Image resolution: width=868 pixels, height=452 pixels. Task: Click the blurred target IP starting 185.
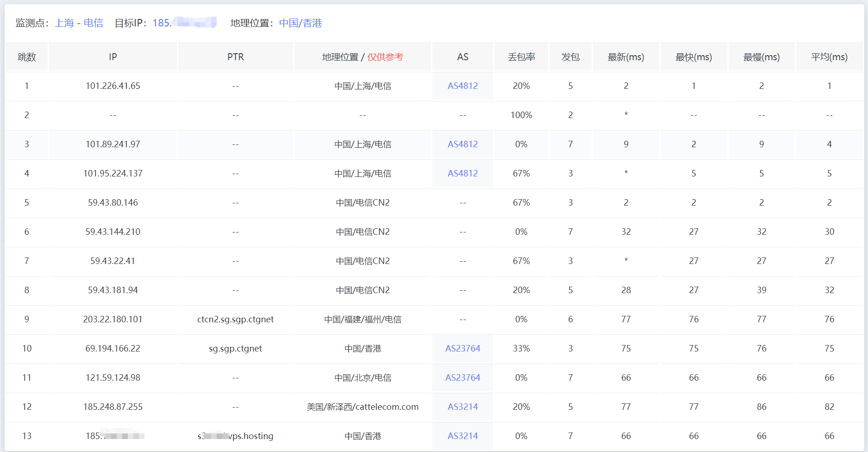(x=184, y=23)
